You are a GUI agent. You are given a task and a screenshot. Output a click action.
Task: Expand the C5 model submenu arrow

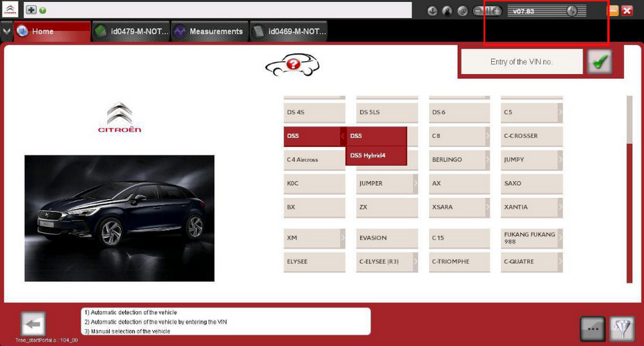[x=560, y=112]
